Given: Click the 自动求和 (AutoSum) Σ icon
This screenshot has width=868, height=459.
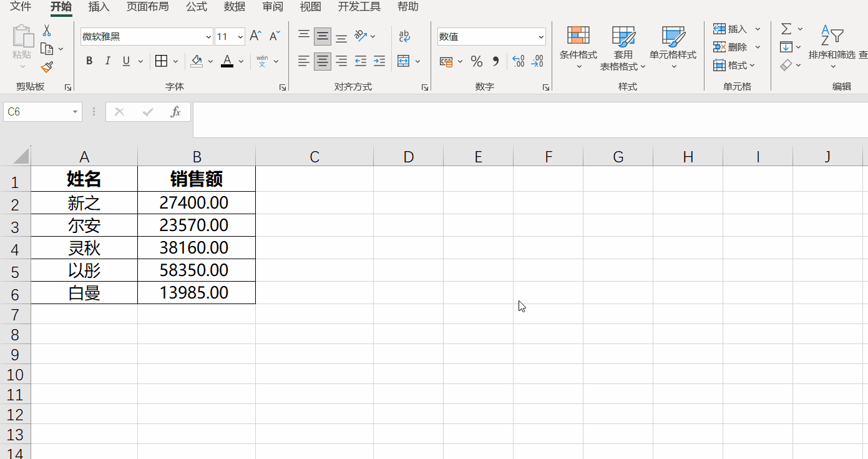Looking at the screenshot, I should point(785,28).
